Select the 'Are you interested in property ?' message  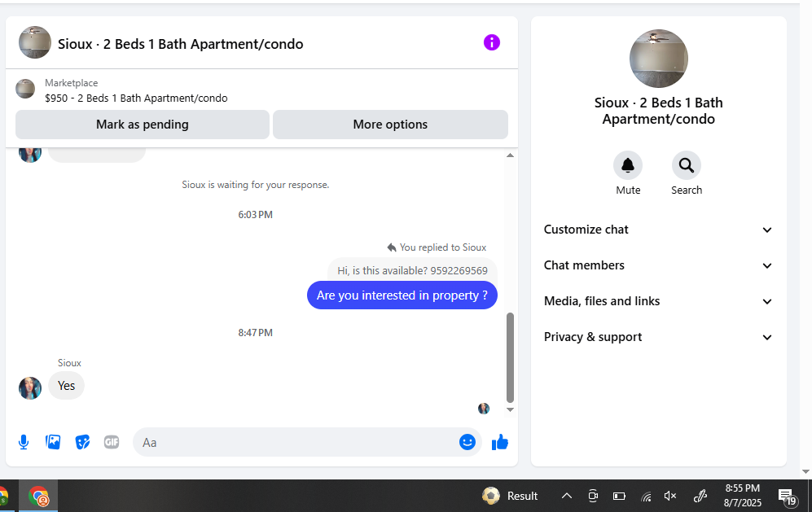pyautogui.click(x=402, y=295)
